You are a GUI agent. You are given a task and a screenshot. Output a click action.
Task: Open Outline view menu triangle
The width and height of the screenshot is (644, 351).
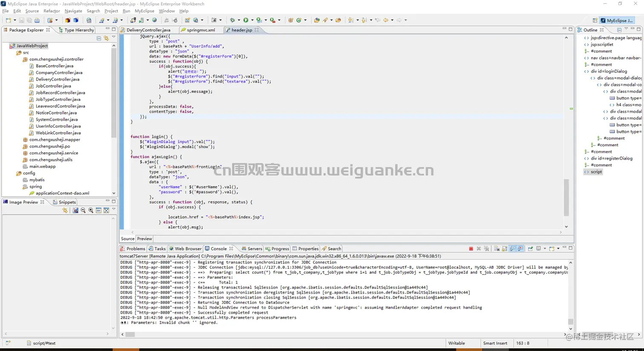pos(626,29)
